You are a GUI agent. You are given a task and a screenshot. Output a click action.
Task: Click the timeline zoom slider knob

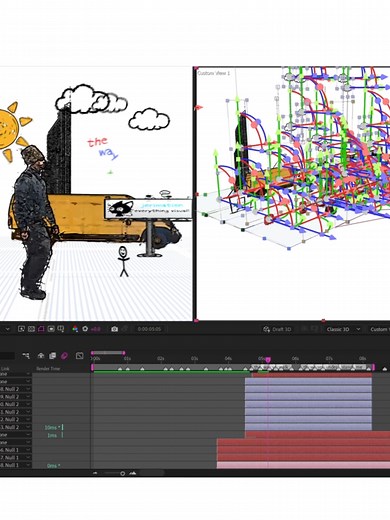pos(122,473)
